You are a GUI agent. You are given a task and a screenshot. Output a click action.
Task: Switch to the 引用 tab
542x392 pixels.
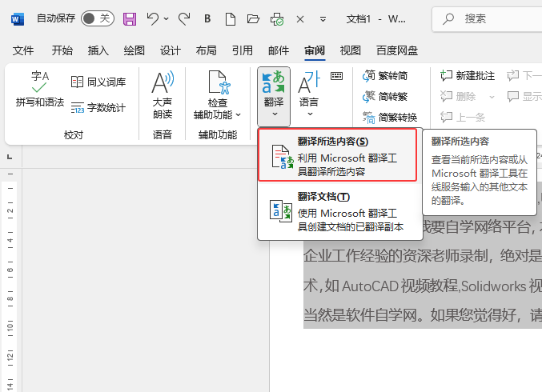(x=243, y=50)
